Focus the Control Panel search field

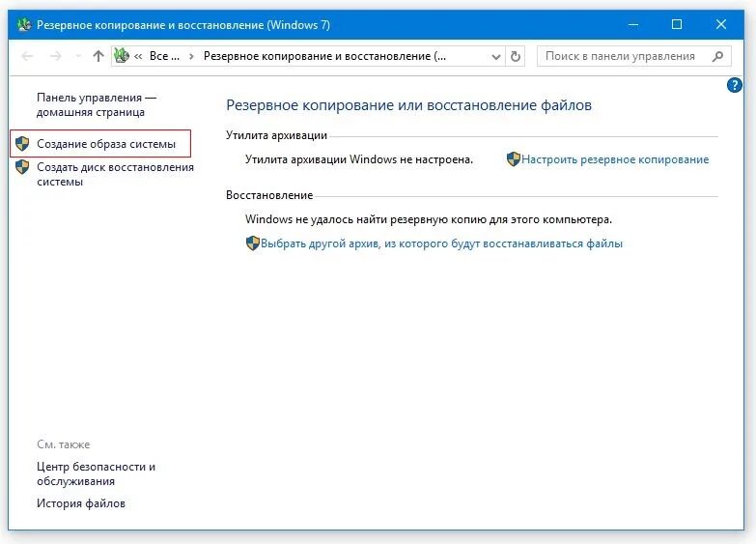(x=634, y=56)
